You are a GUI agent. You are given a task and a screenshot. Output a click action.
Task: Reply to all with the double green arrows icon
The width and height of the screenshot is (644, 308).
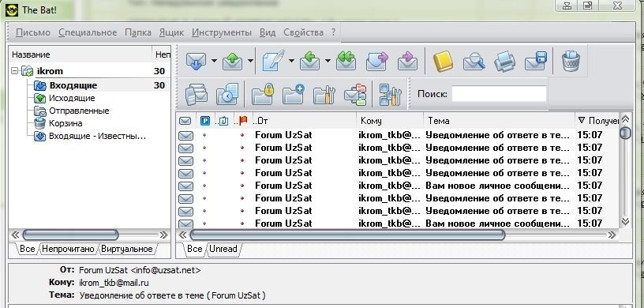click(x=346, y=61)
